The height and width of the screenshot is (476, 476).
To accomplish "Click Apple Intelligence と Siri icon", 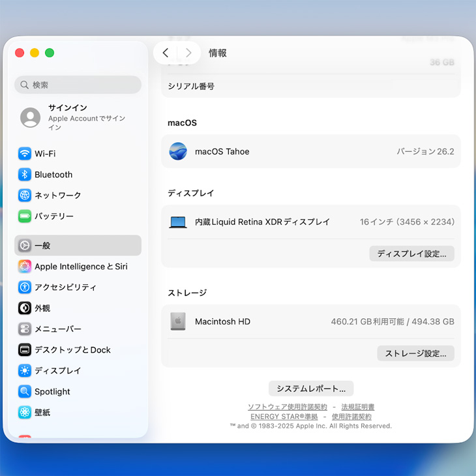I will [25, 267].
